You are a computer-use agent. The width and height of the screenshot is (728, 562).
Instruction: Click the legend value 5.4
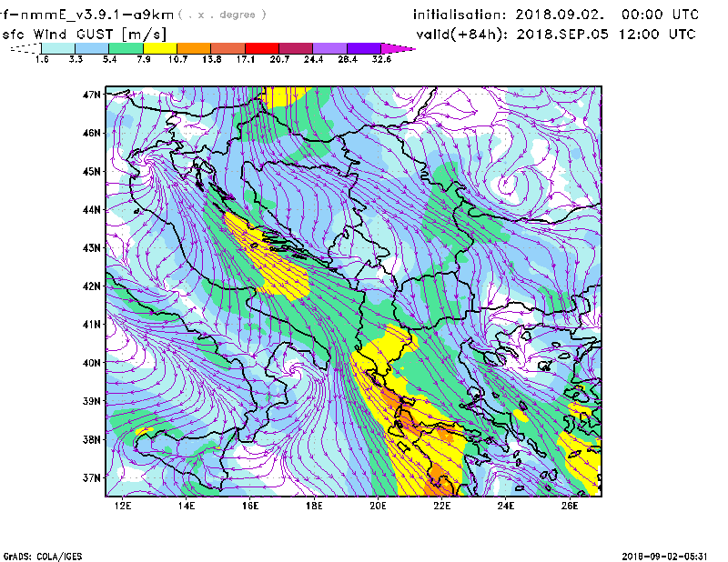tap(109, 59)
